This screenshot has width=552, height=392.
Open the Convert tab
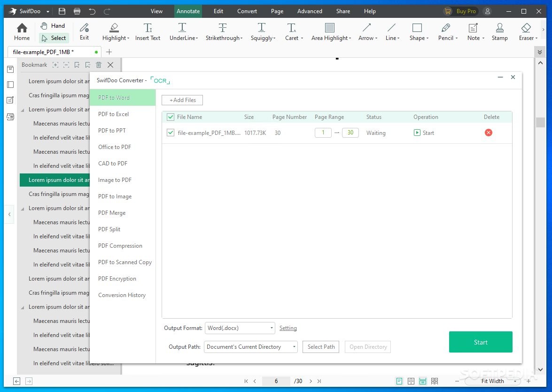tap(247, 11)
